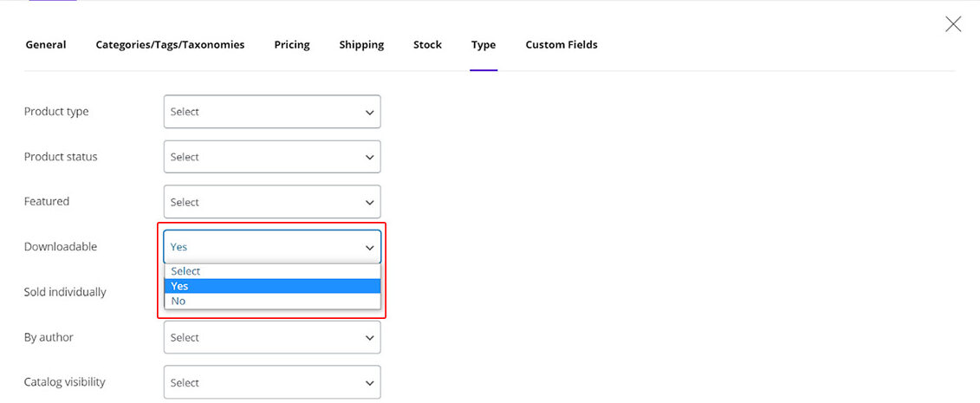Image resolution: width=980 pixels, height=403 pixels.
Task: Show the Custom Fields tab
Action: (561, 45)
